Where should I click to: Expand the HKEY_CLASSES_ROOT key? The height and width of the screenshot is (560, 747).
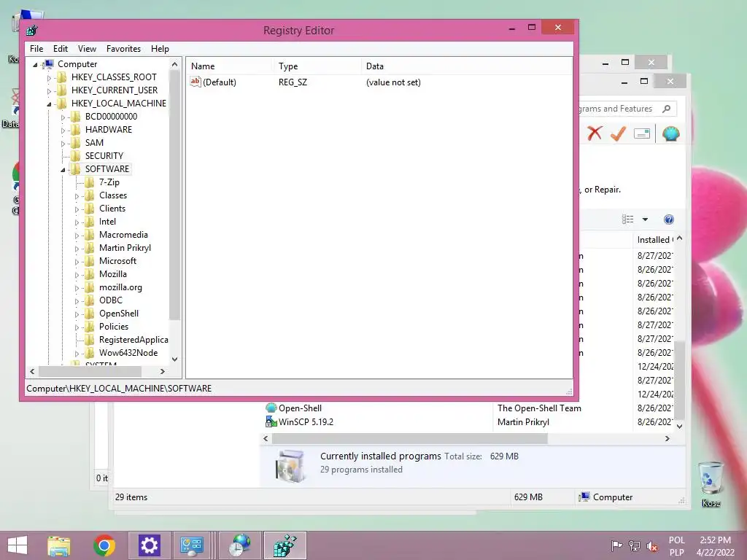[49, 77]
